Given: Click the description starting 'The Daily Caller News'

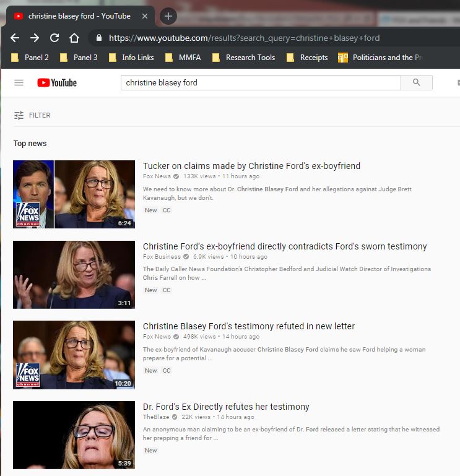Looking at the screenshot, I should (x=287, y=273).
